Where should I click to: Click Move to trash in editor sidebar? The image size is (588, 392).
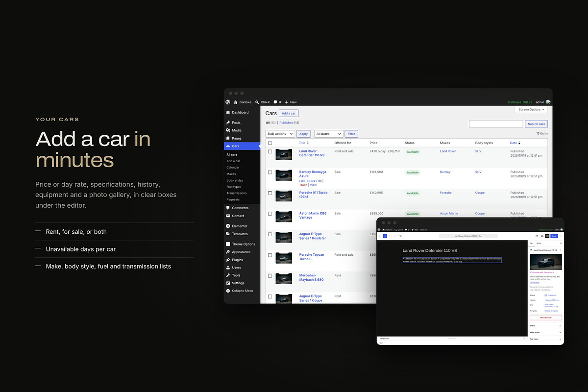[545, 318]
